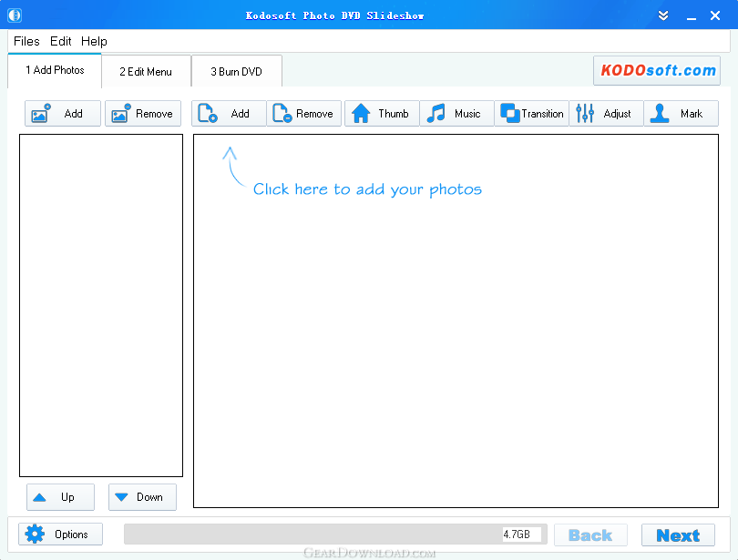Screen dimensions: 738x560
Task: Switch to the 3 Burn DVD tab
Action: 236,71
